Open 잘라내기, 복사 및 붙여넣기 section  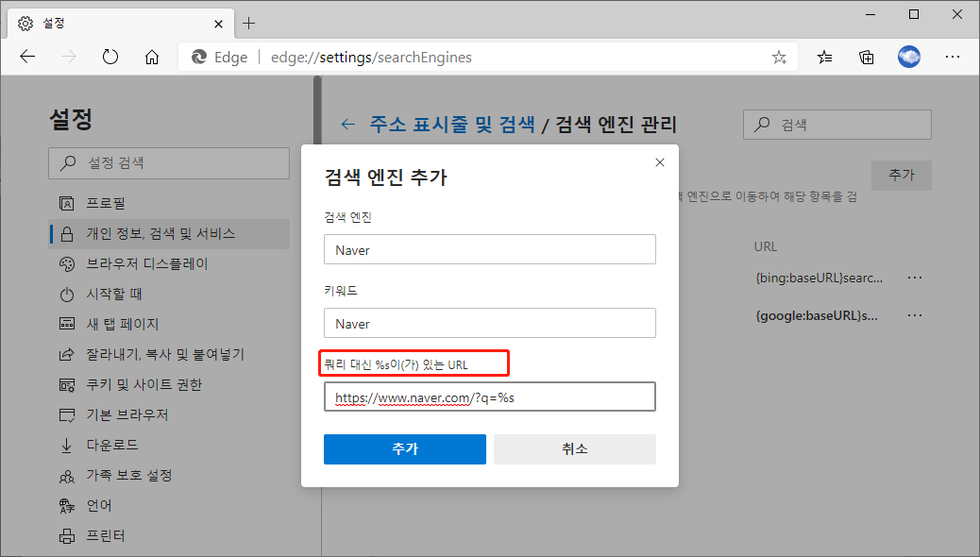click(x=169, y=354)
